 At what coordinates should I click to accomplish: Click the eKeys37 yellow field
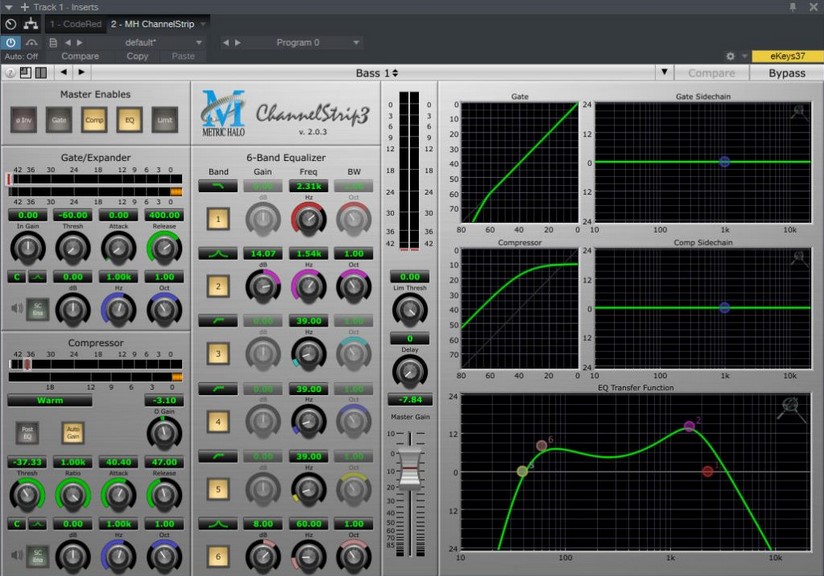pyautogui.click(x=787, y=56)
